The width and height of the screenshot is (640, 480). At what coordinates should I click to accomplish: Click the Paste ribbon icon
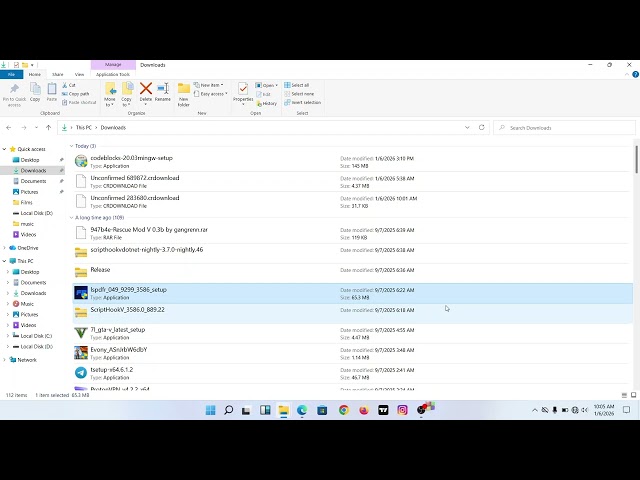point(52,92)
